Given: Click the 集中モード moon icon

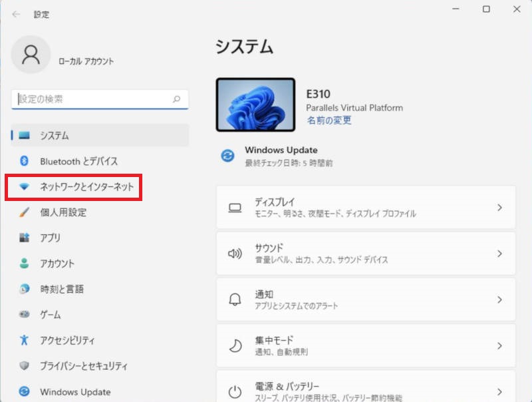Looking at the screenshot, I should pos(235,345).
